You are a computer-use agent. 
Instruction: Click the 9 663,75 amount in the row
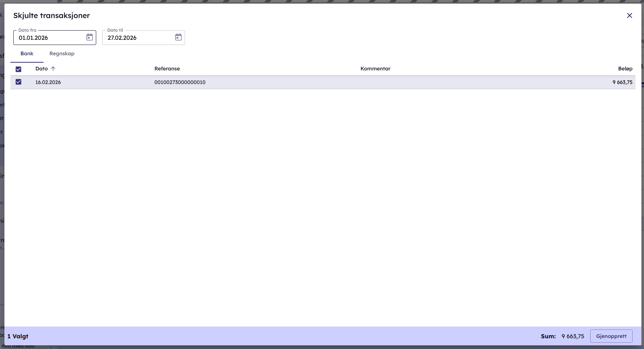pyautogui.click(x=622, y=83)
